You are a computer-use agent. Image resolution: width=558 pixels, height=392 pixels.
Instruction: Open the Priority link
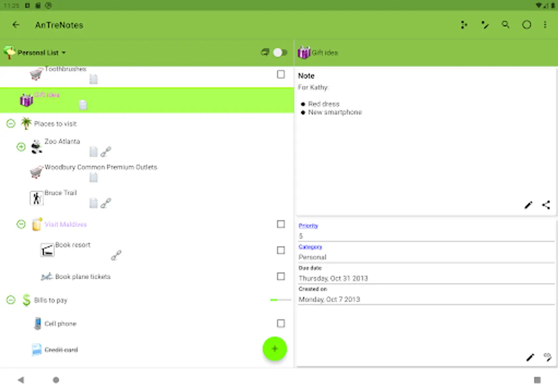pos(308,226)
